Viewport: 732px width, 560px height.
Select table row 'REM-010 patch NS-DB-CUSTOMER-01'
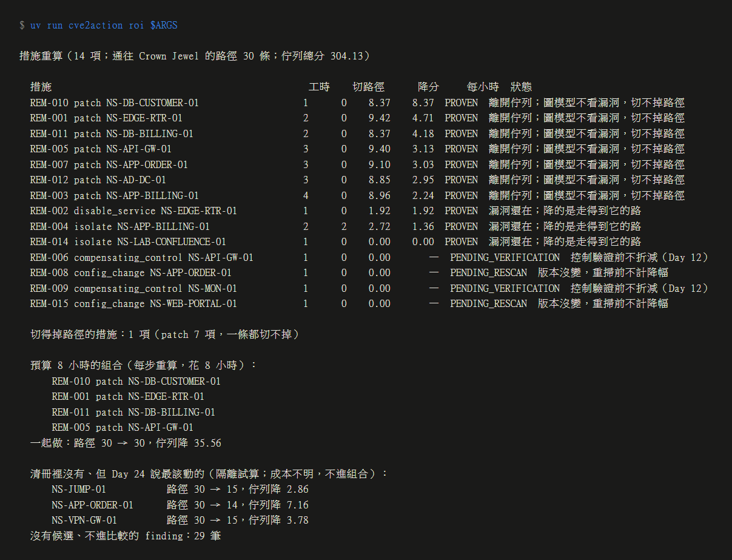[x=357, y=103]
